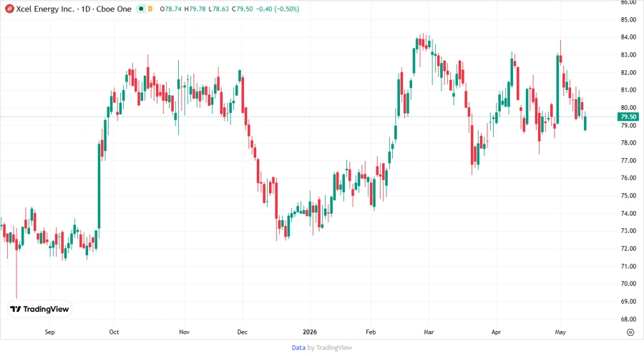Click the Cboe One exchange text

[114, 9]
